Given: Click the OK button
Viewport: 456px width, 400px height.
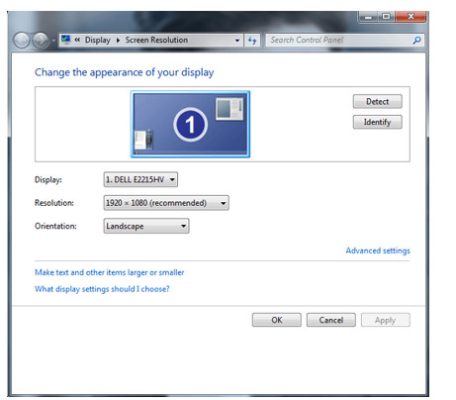Looking at the screenshot, I should click(277, 320).
